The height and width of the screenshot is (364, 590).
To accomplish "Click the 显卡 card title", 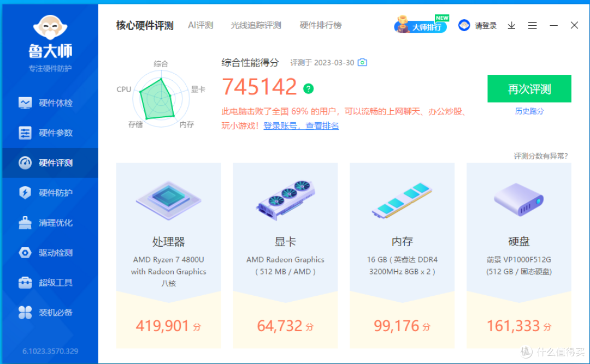I will tap(285, 241).
